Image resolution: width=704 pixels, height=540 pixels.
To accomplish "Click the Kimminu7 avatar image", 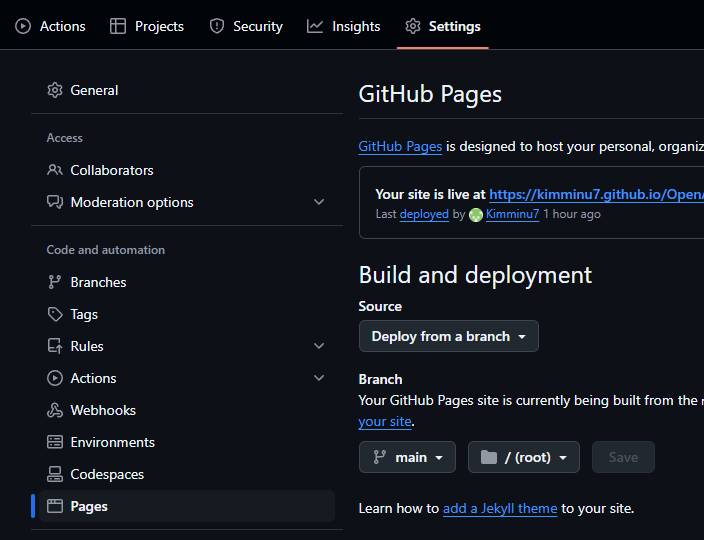I will [476, 215].
